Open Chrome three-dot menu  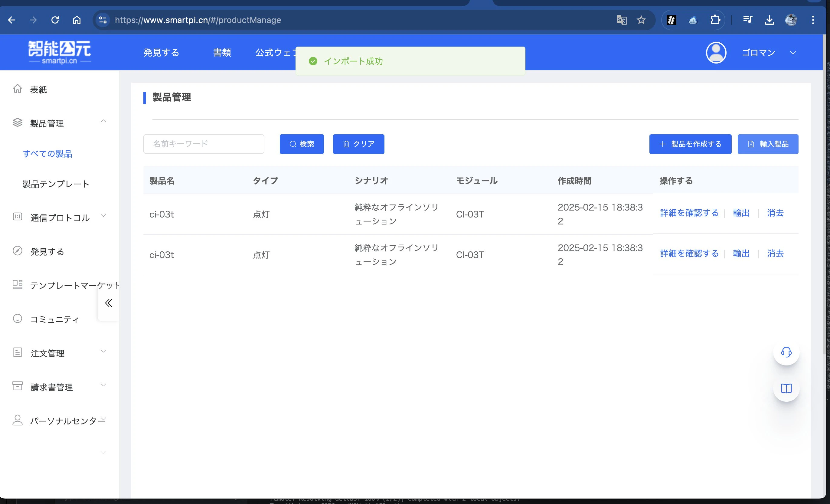click(813, 20)
